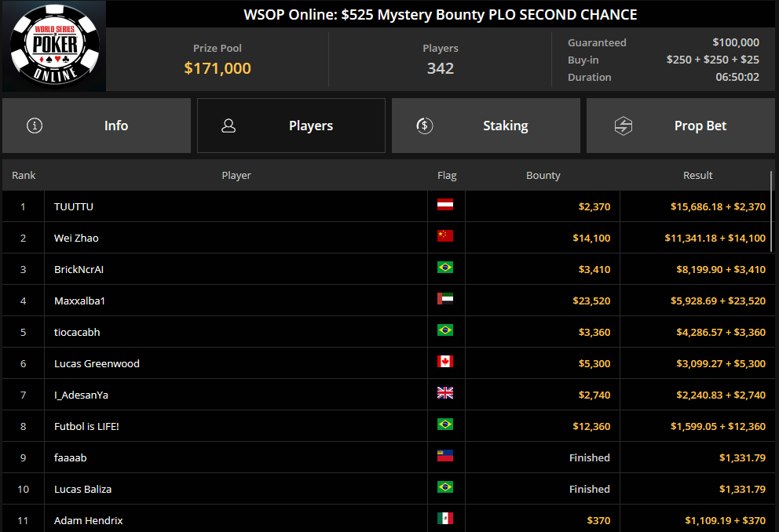Click the Flag column header

click(x=447, y=175)
